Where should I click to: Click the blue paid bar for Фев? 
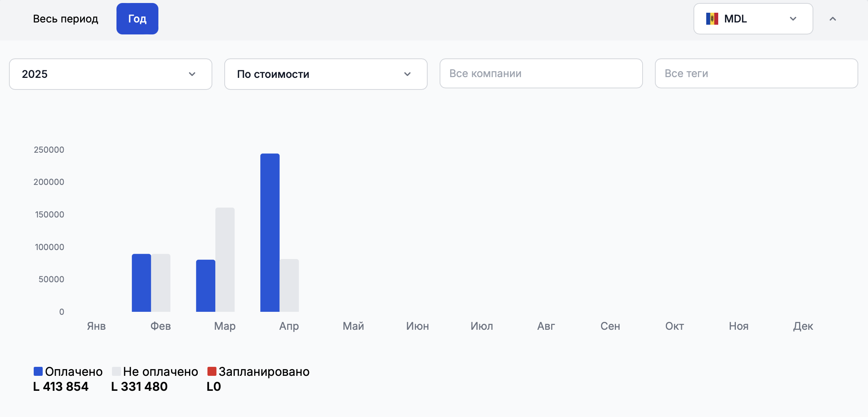coord(141,283)
